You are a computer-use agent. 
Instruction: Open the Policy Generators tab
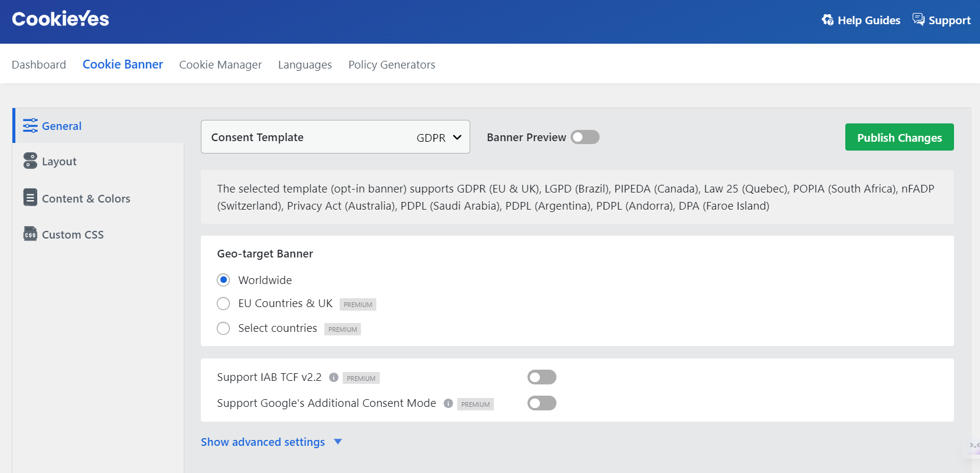point(392,64)
